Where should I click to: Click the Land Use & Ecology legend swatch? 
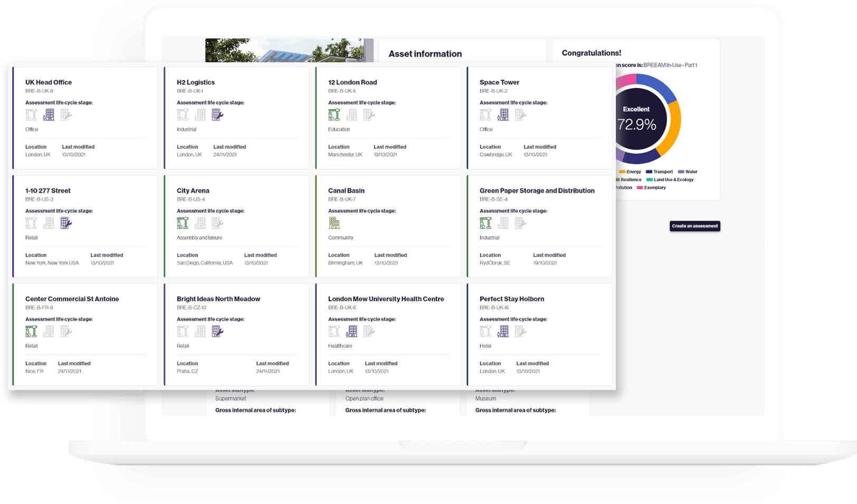(650, 179)
